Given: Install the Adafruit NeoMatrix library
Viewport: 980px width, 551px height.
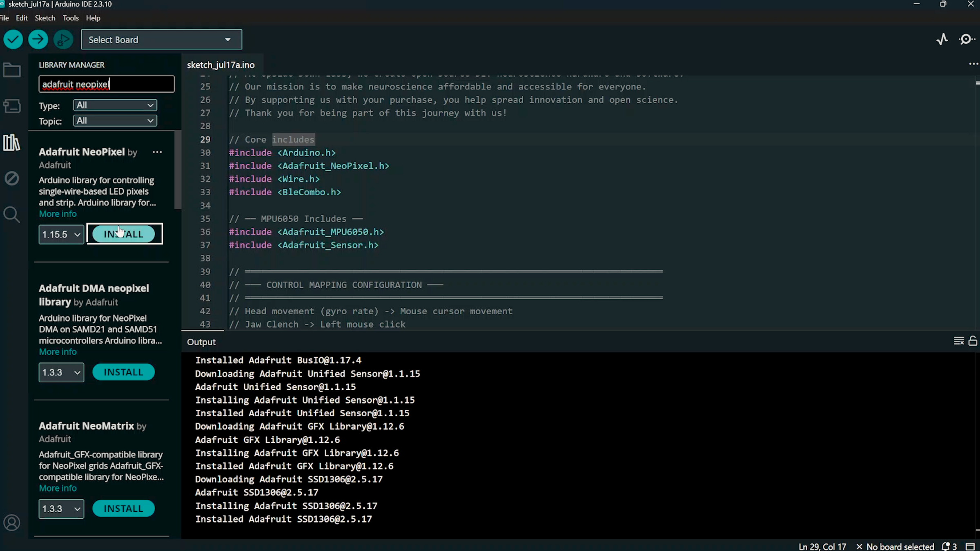Looking at the screenshot, I should pos(124,509).
